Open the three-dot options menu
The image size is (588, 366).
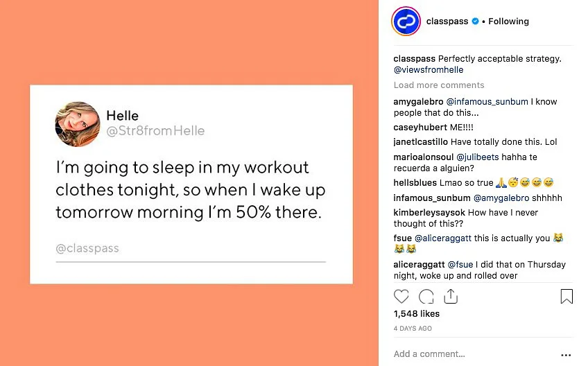click(567, 354)
